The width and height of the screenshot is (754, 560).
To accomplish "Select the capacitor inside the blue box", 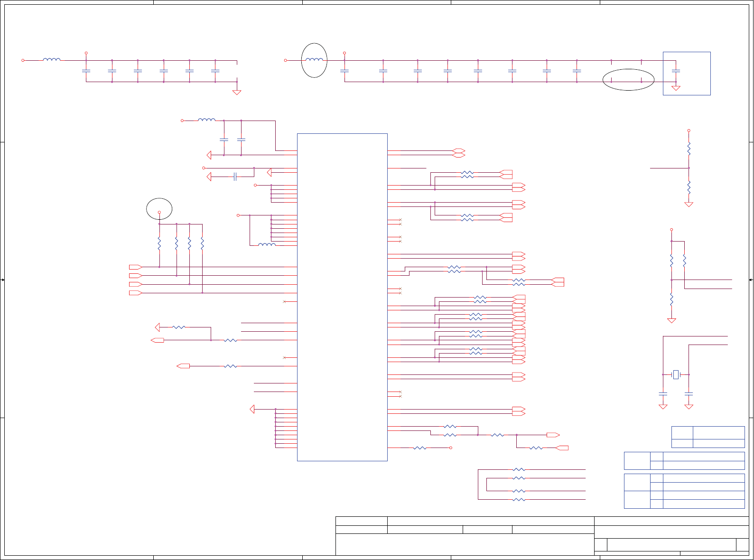I will coord(676,71).
